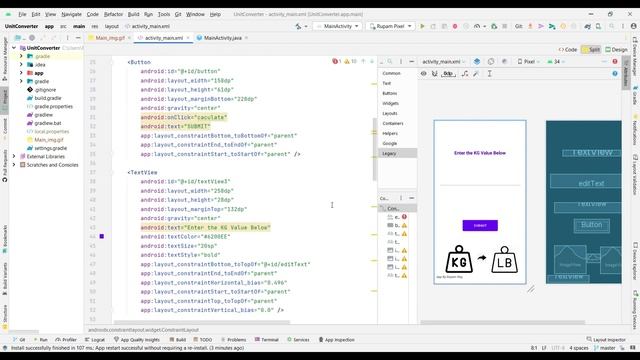Click the SUBMIT button in design preview
This screenshot has width=640, height=360.
(x=480, y=225)
